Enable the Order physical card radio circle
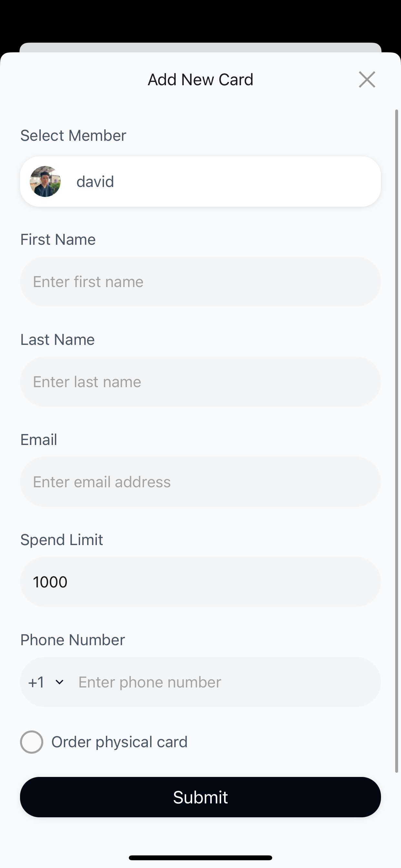Screen dimensions: 401x868 (x=32, y=742)
